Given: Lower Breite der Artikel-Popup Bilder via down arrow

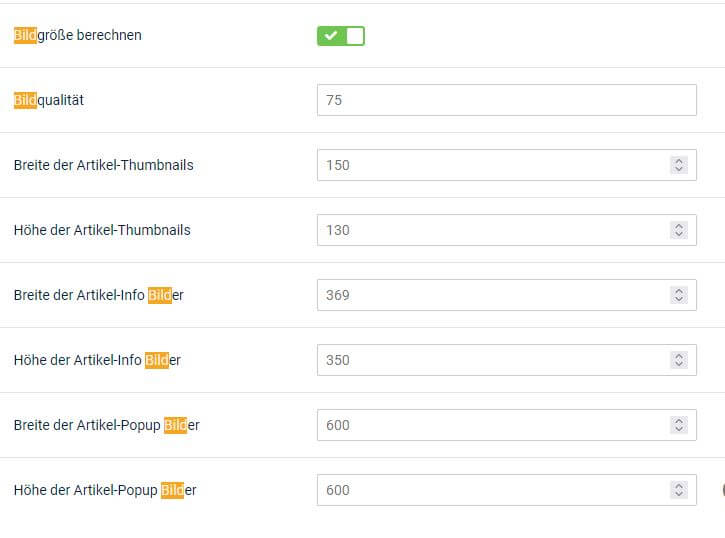Looking at the screenshot, I should (x=679, y=429).
